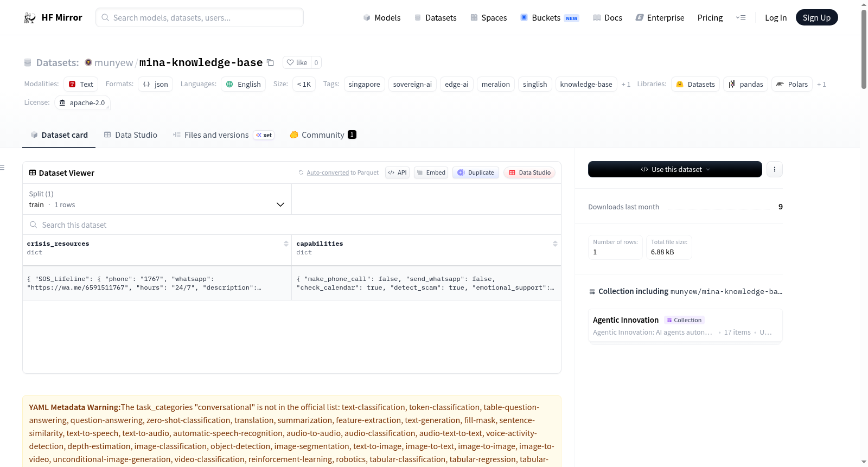The image size is (868, 467).
Task: Open the left sidebar toggle icon
Action: coord(3,168)
